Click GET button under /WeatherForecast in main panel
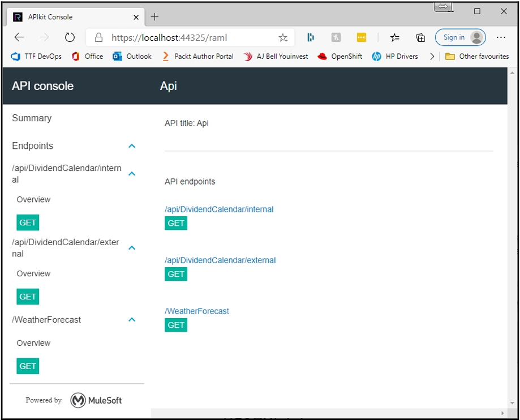Screen dimensions: 520x420 (176, 325)
